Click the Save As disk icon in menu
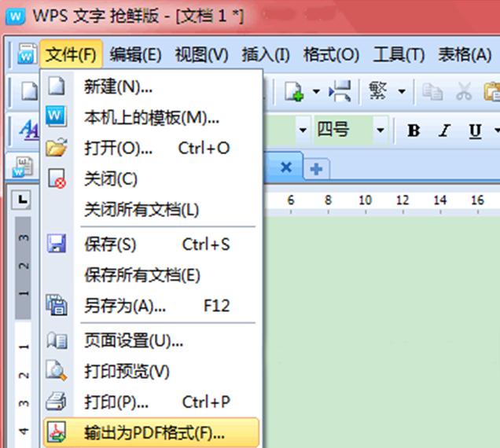500x448 pixels. pos(57,305)
